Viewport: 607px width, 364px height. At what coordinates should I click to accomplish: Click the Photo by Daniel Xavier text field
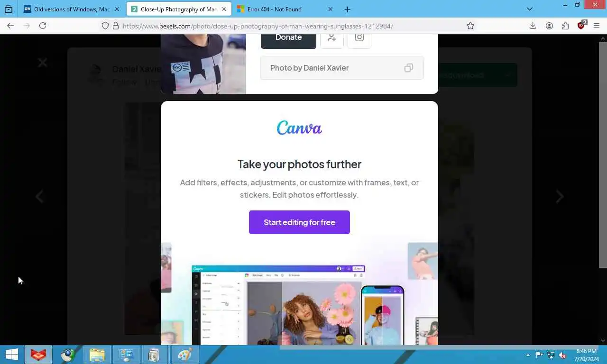tap(342, 68)
